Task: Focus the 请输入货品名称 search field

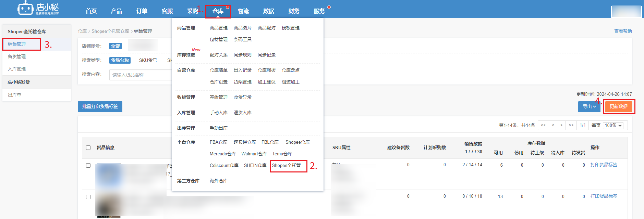Action: click(x=141, y=75)
